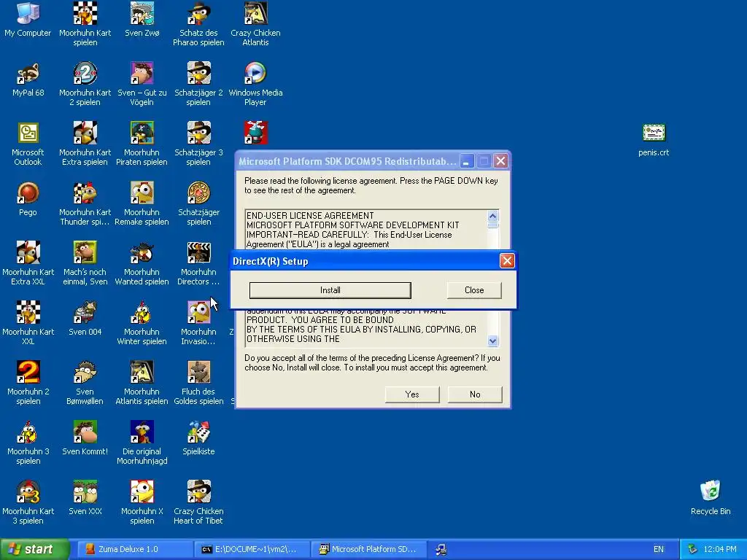
Task: Click the 12:04 PM clock
Action: [720, 549]
